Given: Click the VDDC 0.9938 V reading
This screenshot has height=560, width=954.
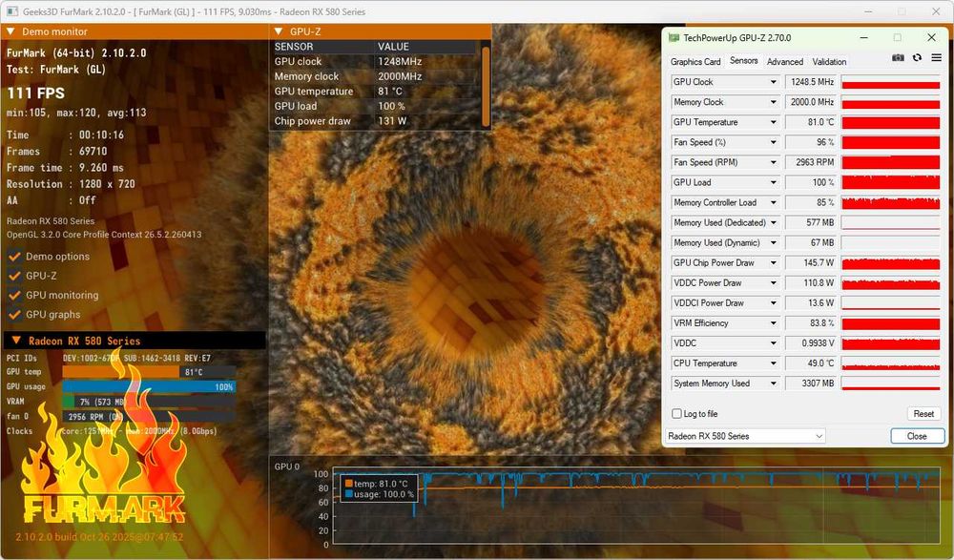Looking at the screenshot, I should pyautogui.click(x=811, y=342).
